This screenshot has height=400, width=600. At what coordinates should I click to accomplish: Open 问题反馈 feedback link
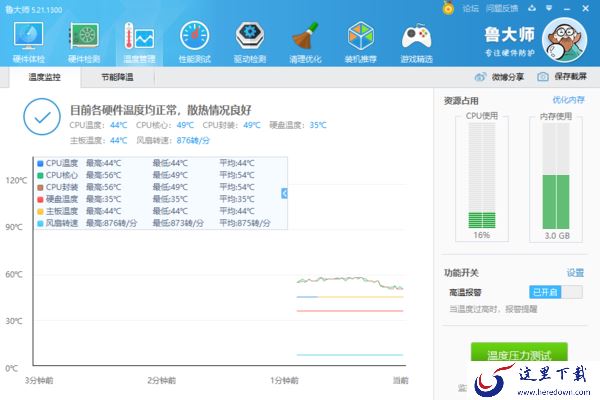[502, 8]
